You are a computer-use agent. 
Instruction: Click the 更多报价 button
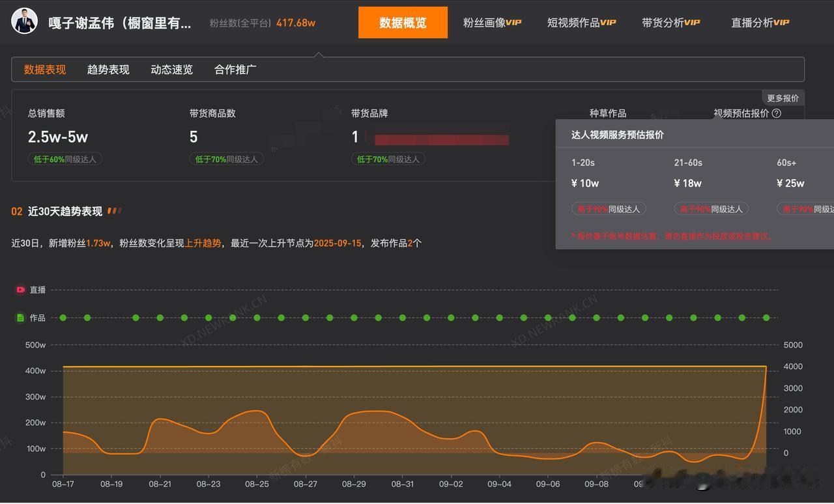(x=783, y=98)
